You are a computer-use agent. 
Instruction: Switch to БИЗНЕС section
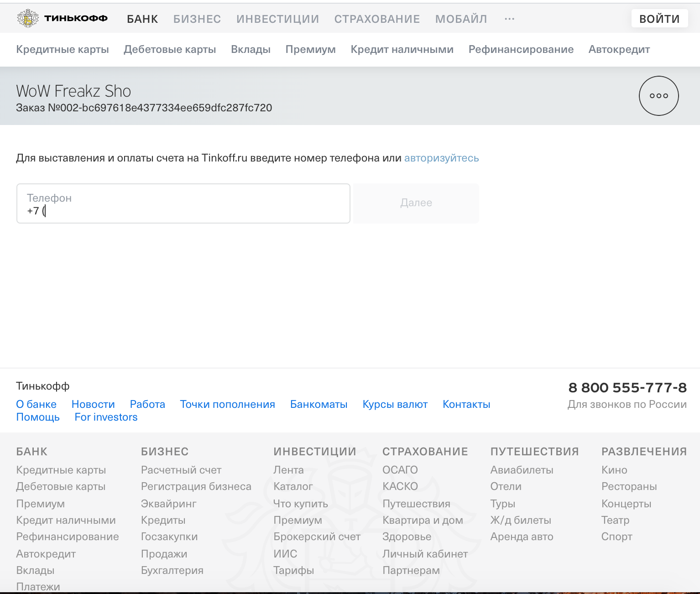[x=197, y=19]
